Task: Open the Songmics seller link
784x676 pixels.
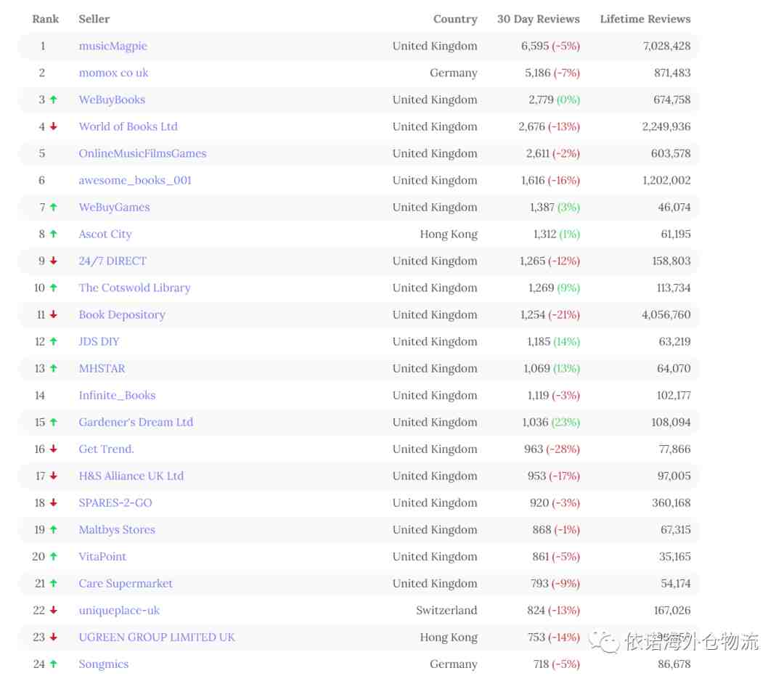Action: [104, 664]
